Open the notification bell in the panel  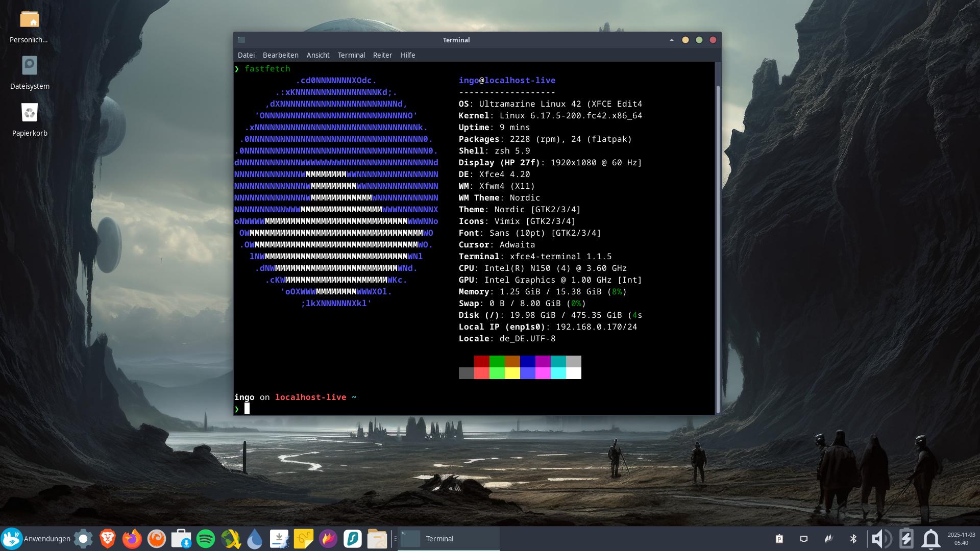pos(930,539)
